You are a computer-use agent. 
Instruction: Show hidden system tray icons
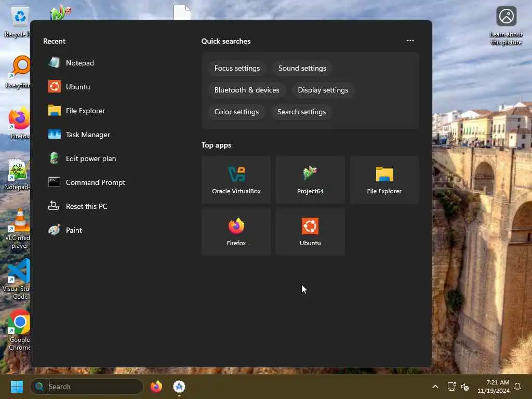coord(435,387)
